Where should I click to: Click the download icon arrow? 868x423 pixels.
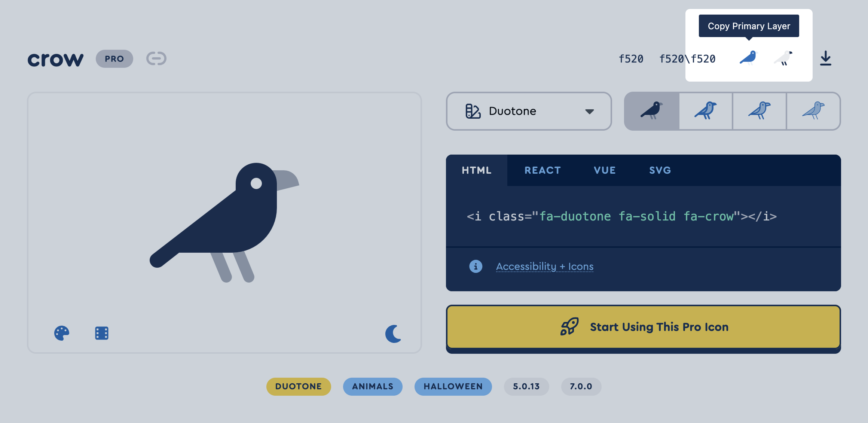[x=825, y=58]
